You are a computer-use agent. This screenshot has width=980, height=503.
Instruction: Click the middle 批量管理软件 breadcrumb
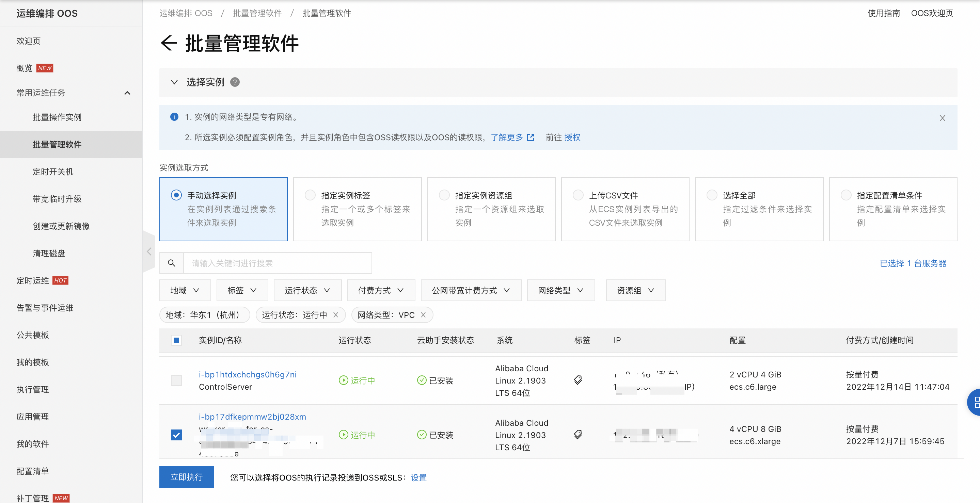coord(257,13)
